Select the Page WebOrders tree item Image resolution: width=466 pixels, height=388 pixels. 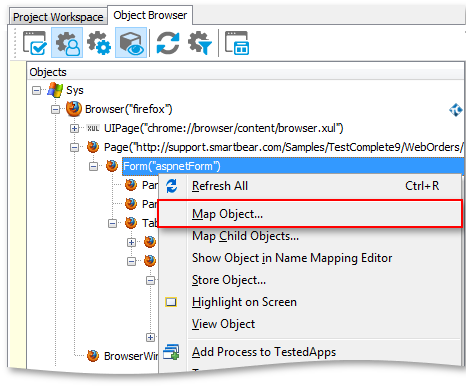tap(284, 147)
